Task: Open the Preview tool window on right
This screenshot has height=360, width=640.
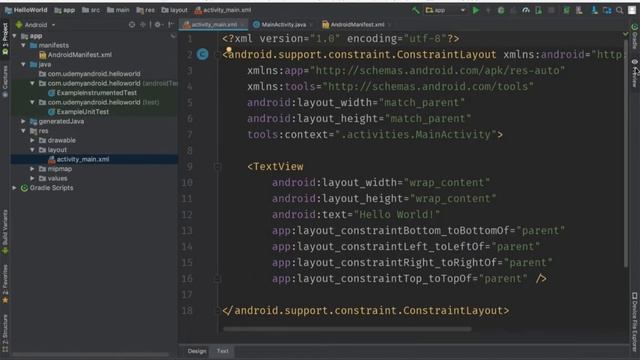Action: pos(635,73)
